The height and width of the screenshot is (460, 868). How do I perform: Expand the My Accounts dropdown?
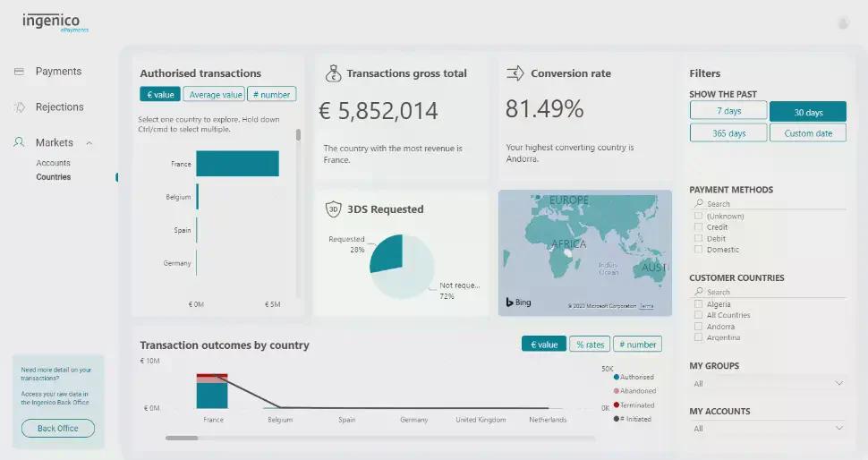click(768, 429)
